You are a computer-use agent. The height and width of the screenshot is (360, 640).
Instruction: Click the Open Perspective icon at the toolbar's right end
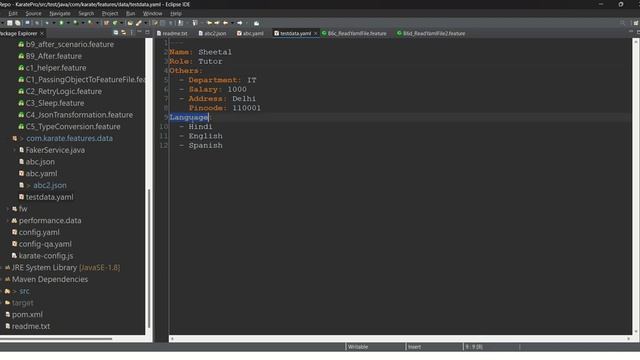click(636, 23)
